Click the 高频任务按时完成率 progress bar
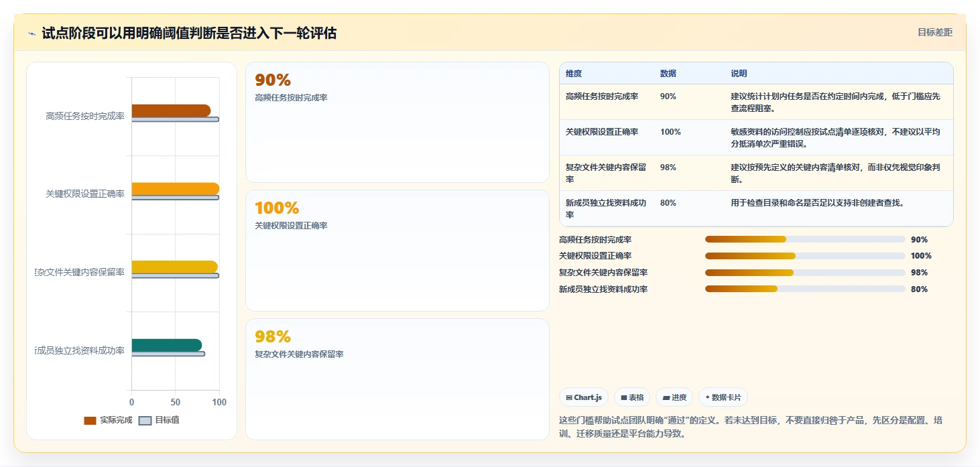 [x=805, y=239]
